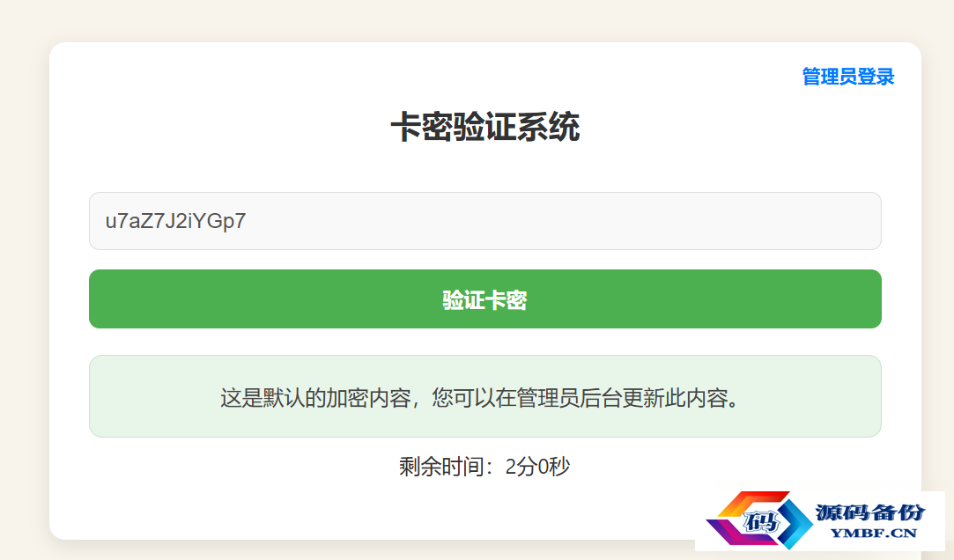Viewport: 954px width, 560px height.
Task: Open the YMBF.CN watermark link
Action: click(874, 534)
